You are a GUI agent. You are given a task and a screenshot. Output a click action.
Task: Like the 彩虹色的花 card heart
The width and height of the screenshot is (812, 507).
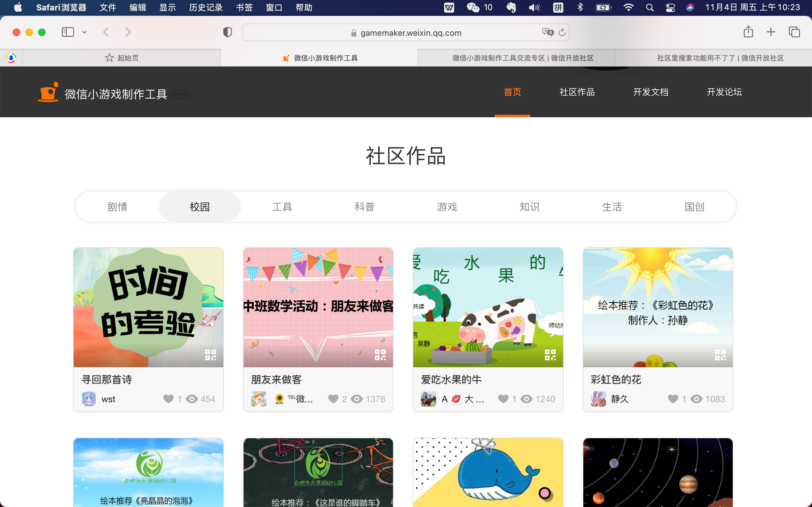click(x=673, y=399)
